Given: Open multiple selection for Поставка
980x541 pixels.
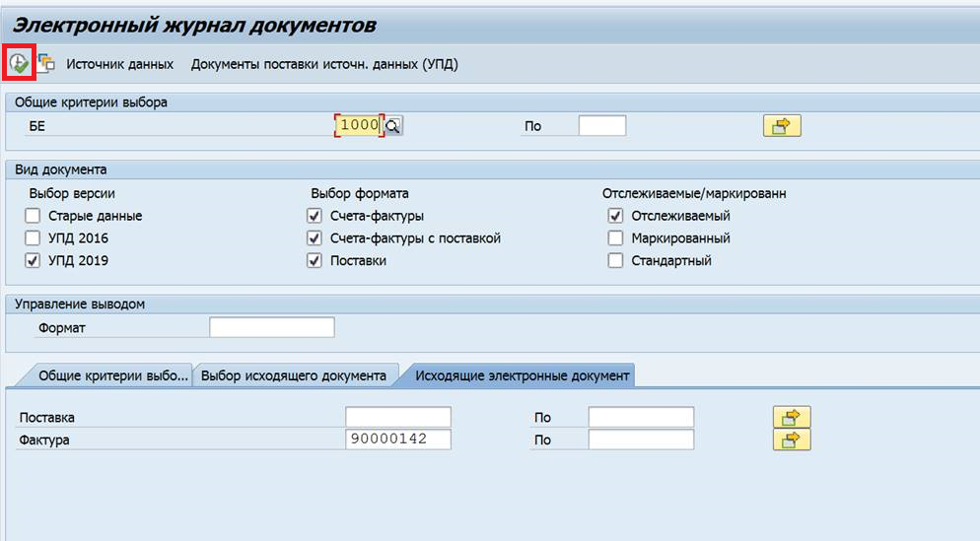Looking at the screenshot, I should [x=791, y=417].
